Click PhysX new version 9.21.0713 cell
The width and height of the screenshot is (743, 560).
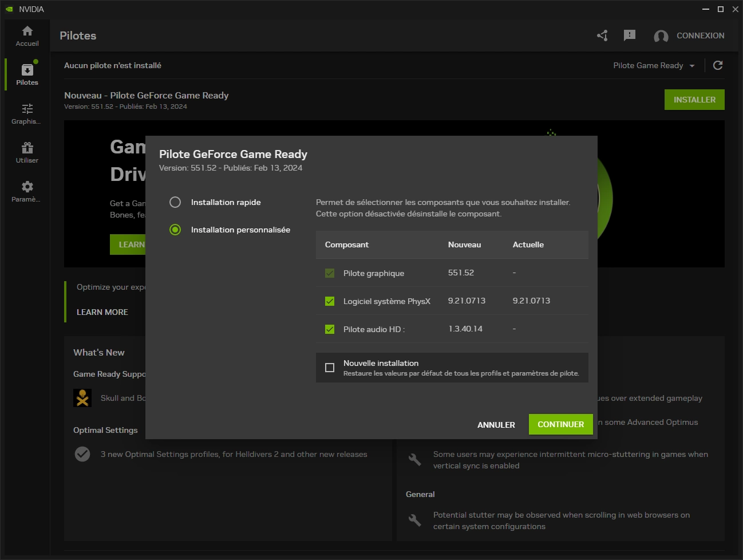(x=467, y=301)
